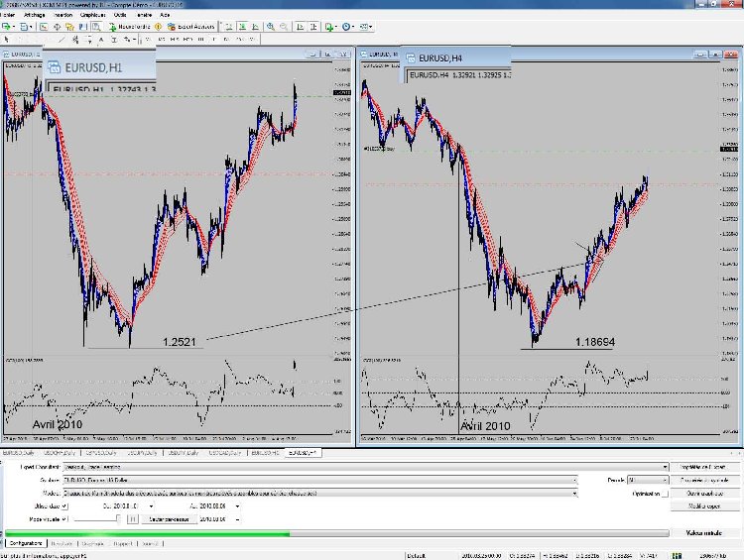Expand the Expert Consultant dropdown
This screenshot has height=560, width=744.
coord(665,467)
